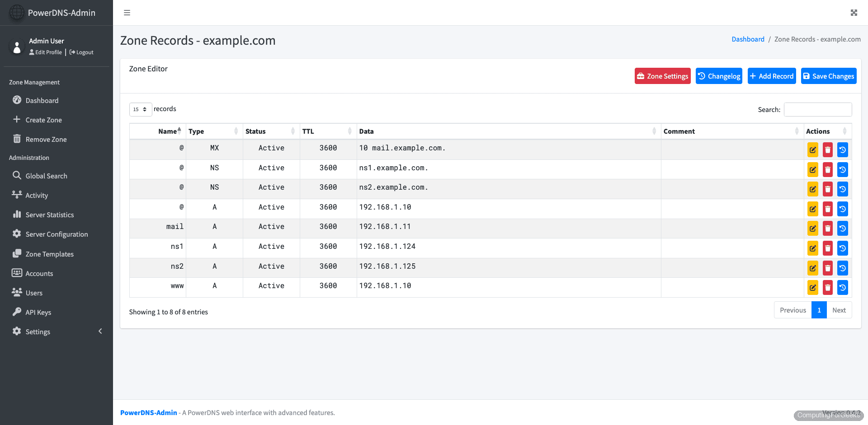The width and height of the screenshot is (868, 425).
Task: Click the Search input field
Action: click(817, 109)
